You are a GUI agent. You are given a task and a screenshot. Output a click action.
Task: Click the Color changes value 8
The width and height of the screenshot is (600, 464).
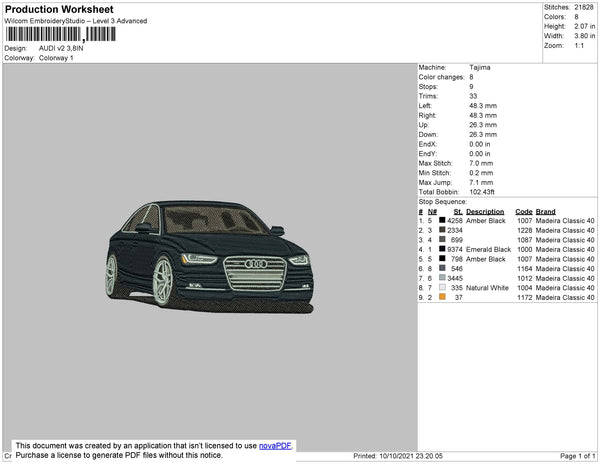pyautogui.click(x=471, y=77)
